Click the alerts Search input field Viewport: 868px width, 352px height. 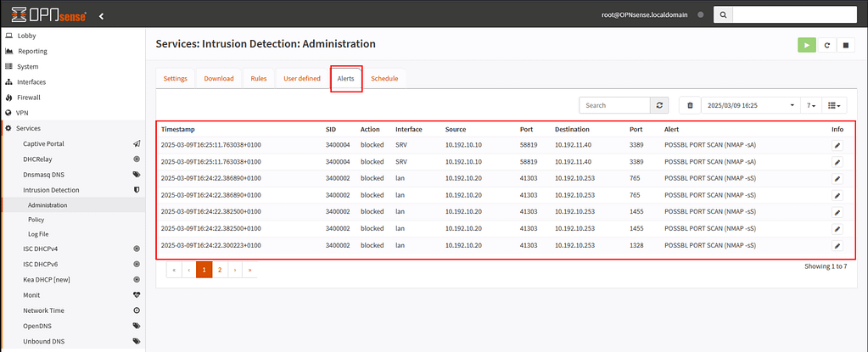point(614,105)
